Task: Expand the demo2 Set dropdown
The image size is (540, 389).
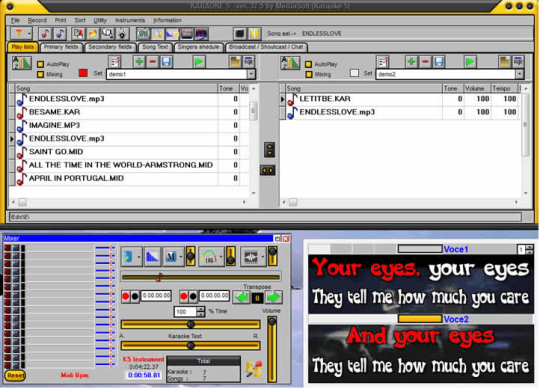Action: click(519, 74)
